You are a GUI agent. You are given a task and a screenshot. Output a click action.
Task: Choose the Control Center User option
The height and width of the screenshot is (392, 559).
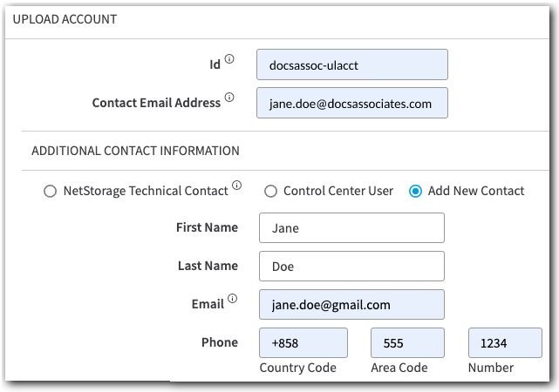(x=270, y=191)
